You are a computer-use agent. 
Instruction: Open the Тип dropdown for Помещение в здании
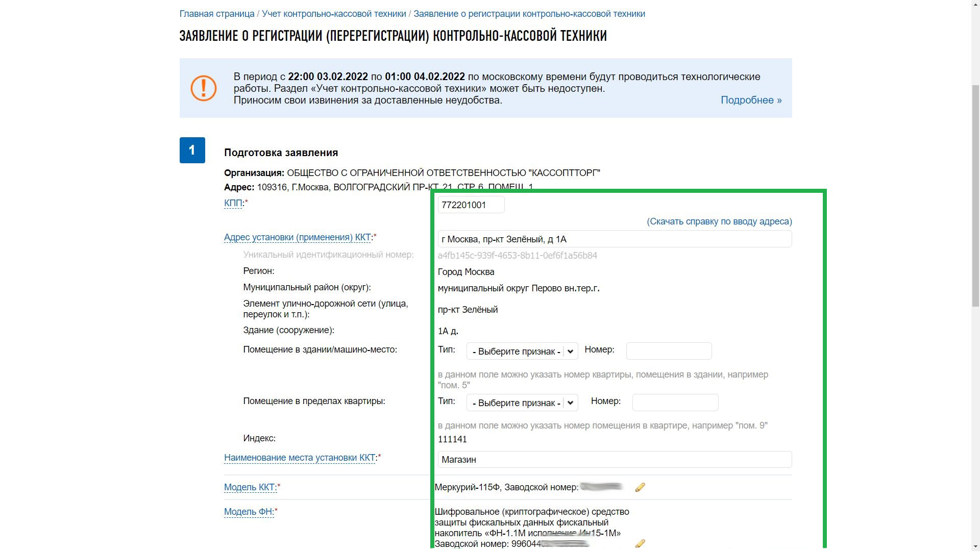tap(522, 351)
